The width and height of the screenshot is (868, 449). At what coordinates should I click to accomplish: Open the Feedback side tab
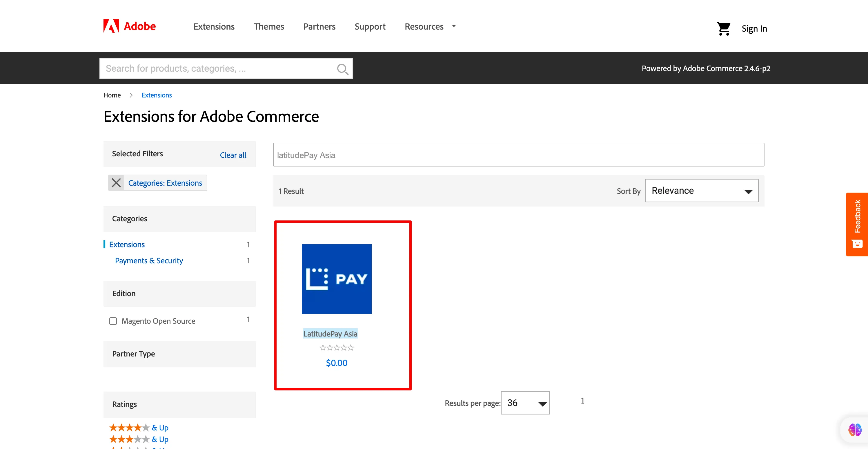click(857, 224)
